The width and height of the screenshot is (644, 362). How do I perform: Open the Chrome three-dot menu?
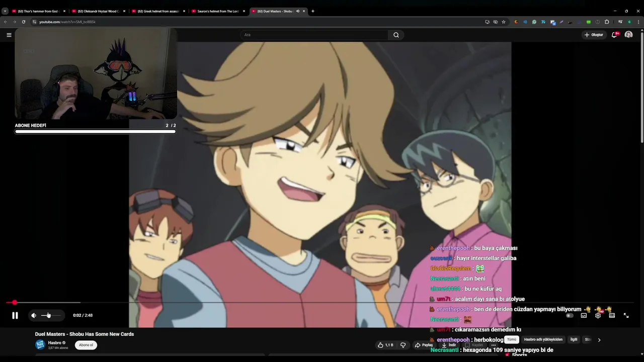(638, 22)
